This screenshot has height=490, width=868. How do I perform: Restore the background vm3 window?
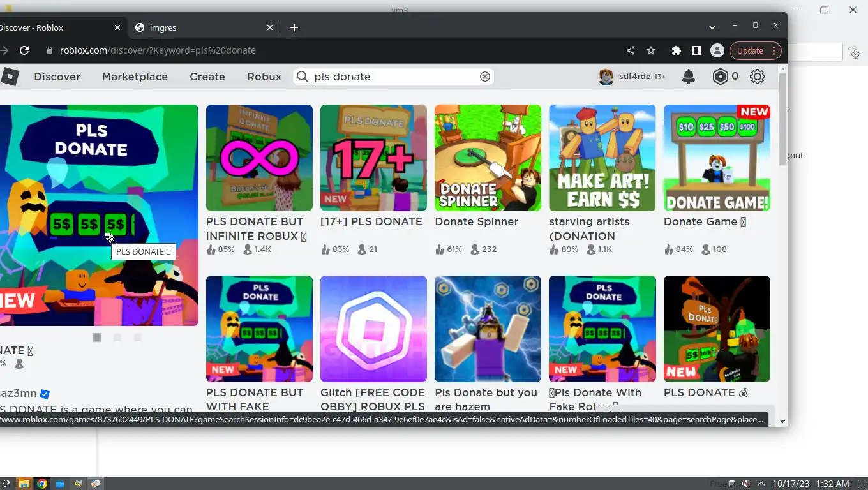click(824, 10)
